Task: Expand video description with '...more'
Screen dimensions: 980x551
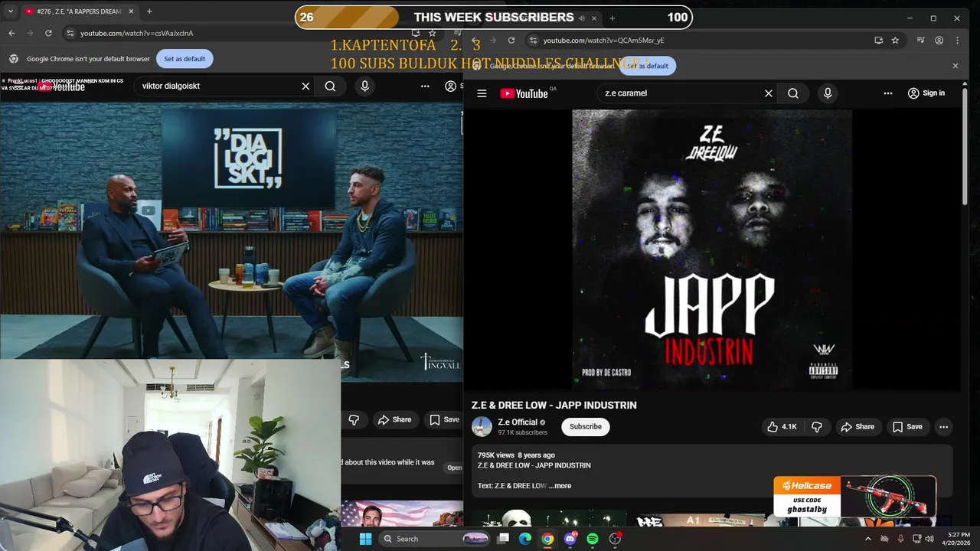Action: (x=560, y=486)
